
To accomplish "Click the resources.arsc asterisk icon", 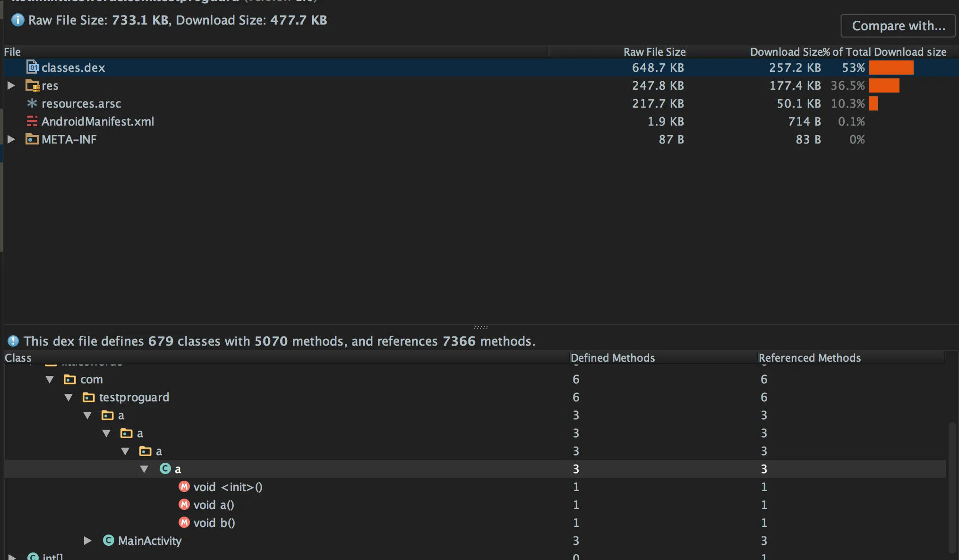I will (32, 103).
